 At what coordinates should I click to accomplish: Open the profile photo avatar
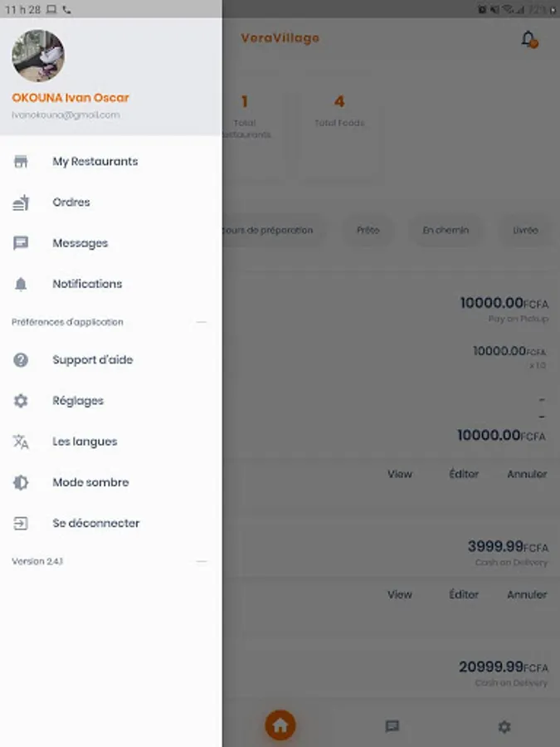(x=38, y=56)
